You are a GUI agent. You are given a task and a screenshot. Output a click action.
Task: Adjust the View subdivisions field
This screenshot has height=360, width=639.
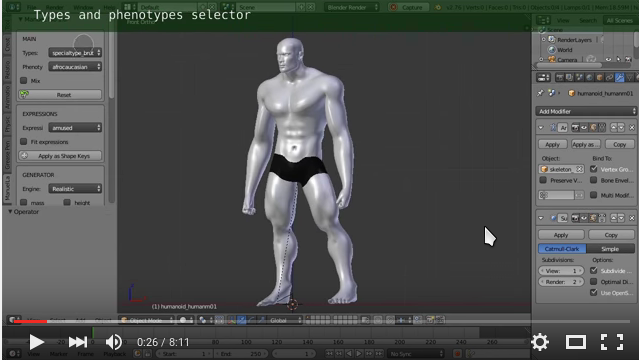[561, 271]
